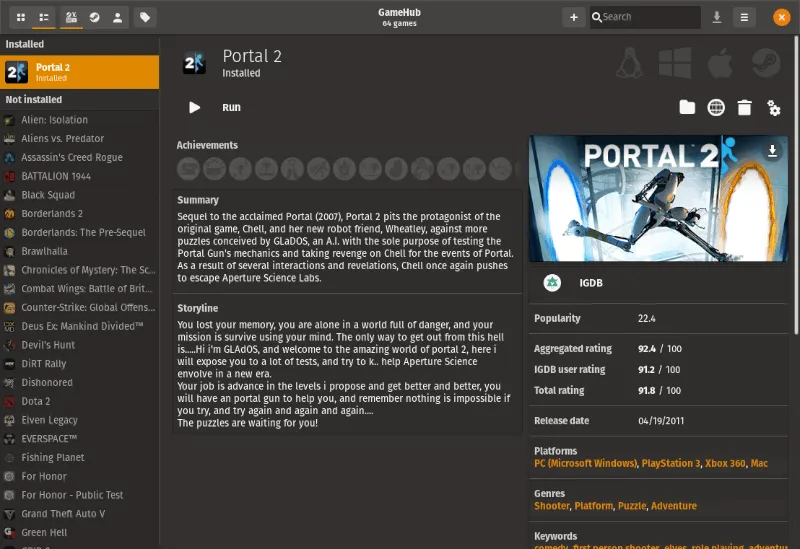
Task: Uninstall Portal 2 with trash icon
Action: [744, 108]
